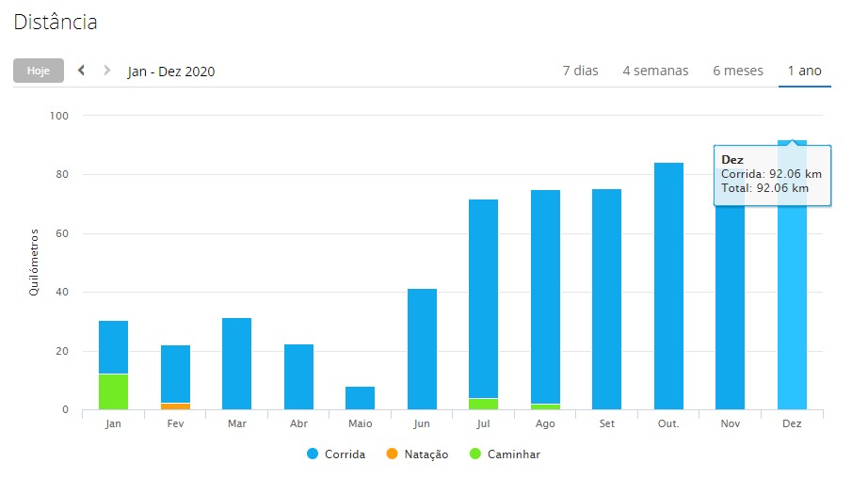Switch to the 7 dias tab
Screen dimensions: 868x478
click(580, 71)
